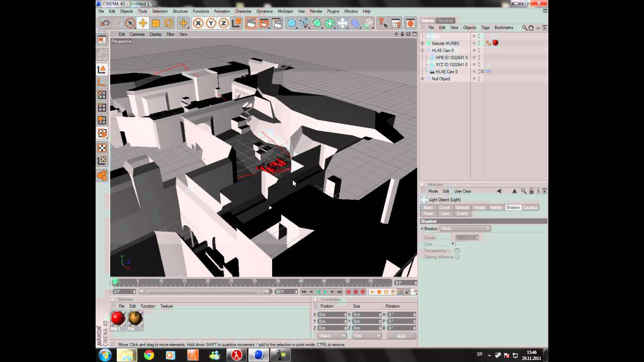The height and width of the screenshot is (362, 644).
Task: Click the Record Active Objects button
Action: 349,292
